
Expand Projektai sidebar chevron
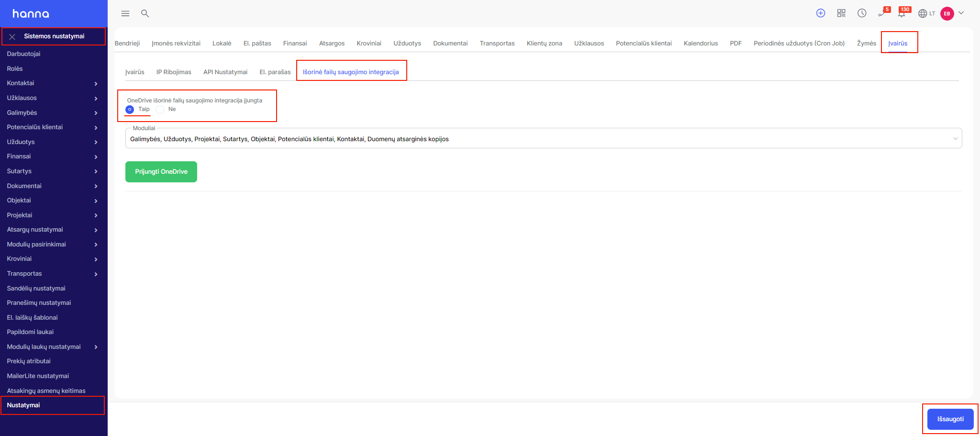coord(96,215)
